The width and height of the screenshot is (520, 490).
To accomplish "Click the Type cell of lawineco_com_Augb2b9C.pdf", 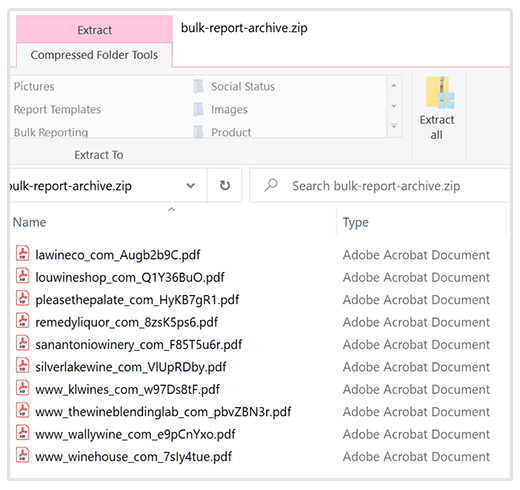I will [x=416, y=255].
